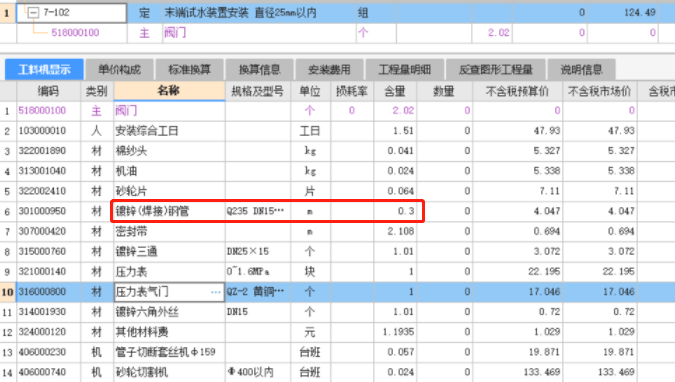
Task: Click the 规格及型号 column header
Action: [257, 91]
